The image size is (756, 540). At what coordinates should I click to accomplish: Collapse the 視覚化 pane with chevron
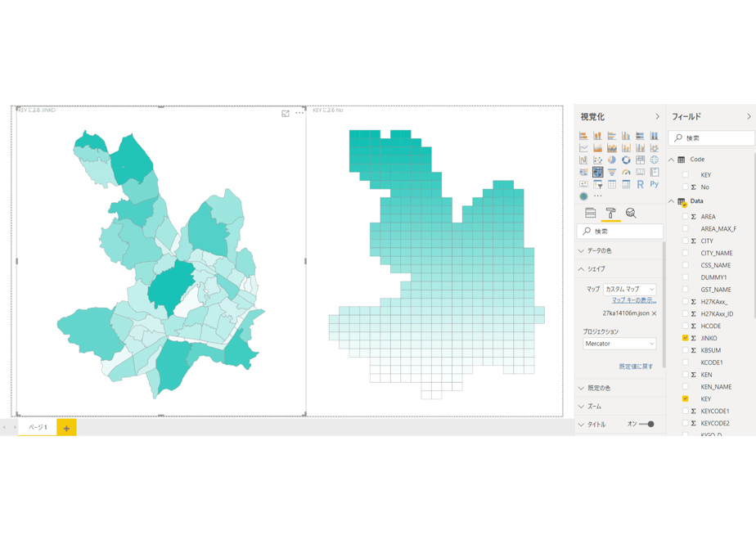point(657,117)
